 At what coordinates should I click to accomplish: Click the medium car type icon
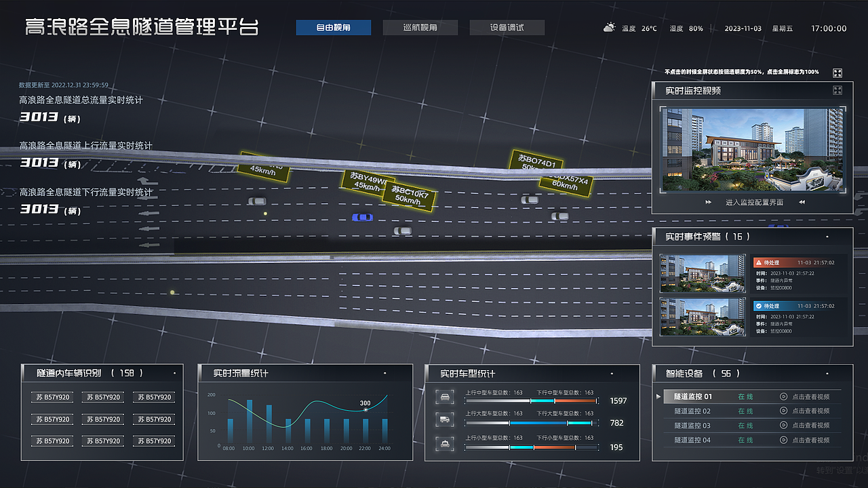444,397
